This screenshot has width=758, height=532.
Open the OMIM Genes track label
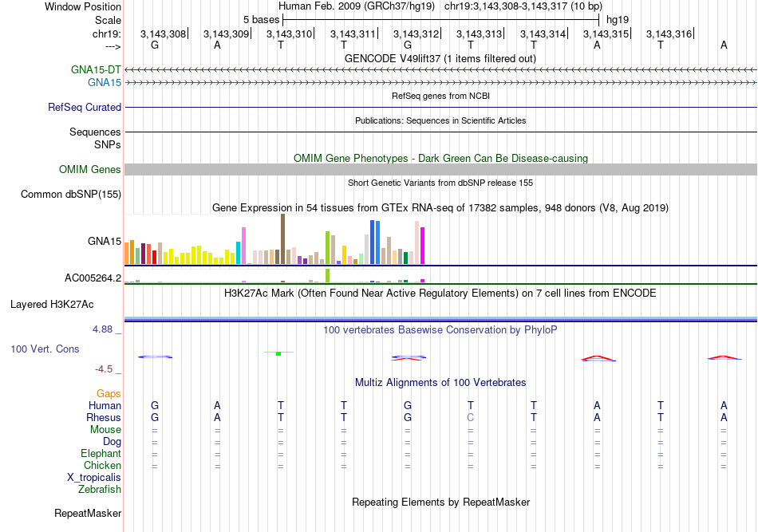tap(90, 170)
